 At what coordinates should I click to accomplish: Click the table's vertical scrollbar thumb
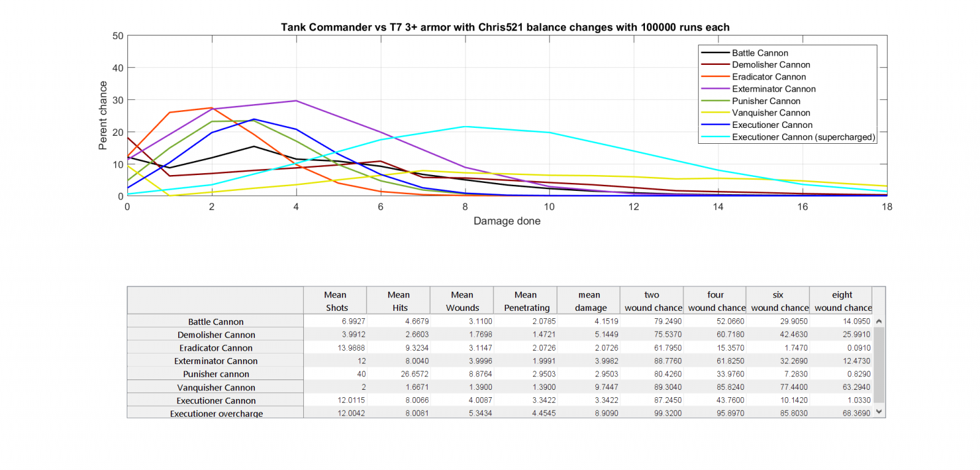click(x=879, y=365)
